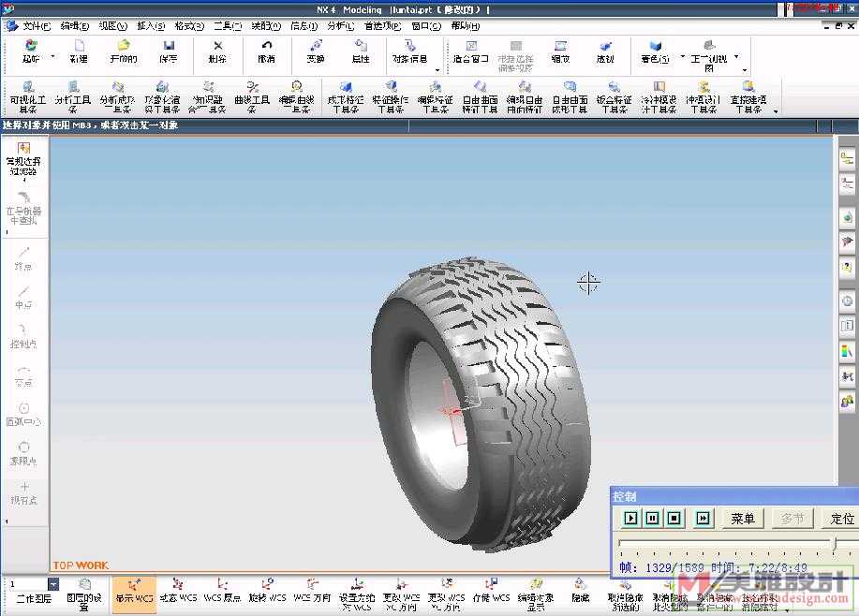Click the WCS 原点 icon
The width and height of the screenshot is (859, 616).
(222, 591)
